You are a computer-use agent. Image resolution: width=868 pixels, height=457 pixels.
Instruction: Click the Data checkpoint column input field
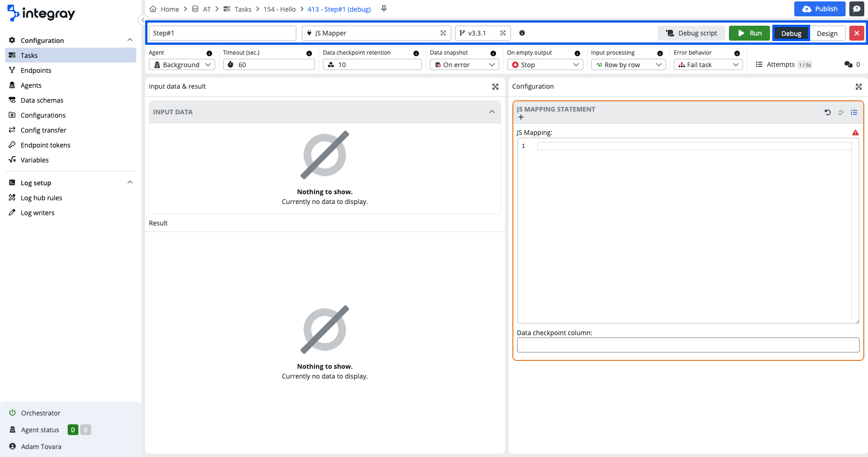click(688, 345)
